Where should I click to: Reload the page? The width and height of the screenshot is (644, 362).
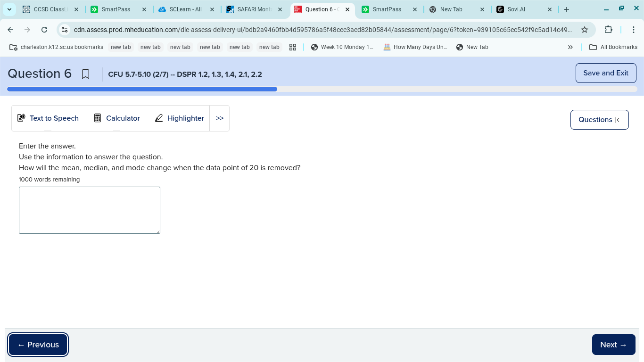point(44,30)
